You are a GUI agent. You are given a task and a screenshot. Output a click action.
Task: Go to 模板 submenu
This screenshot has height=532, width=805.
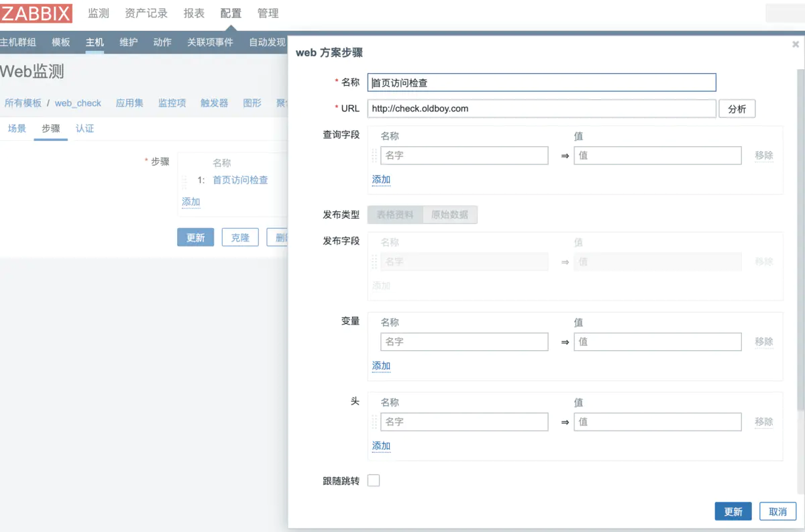tap(61, 42)
